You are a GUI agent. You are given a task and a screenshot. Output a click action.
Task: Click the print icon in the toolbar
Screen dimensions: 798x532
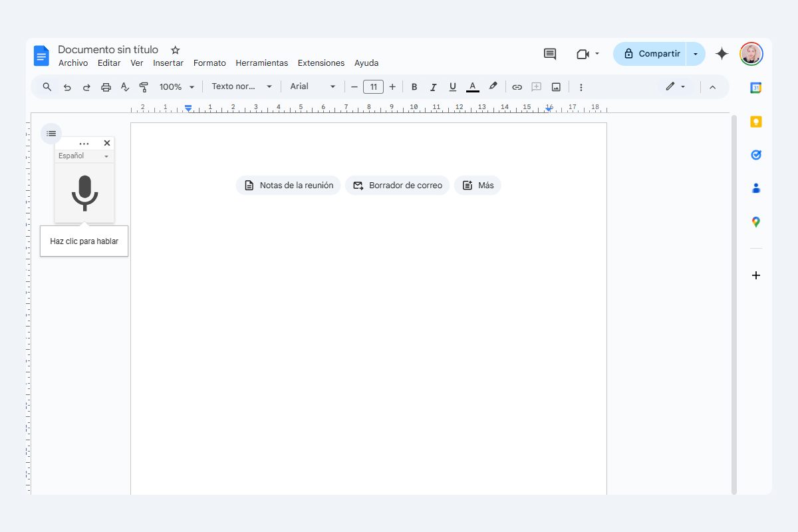[x=106, y=86]
